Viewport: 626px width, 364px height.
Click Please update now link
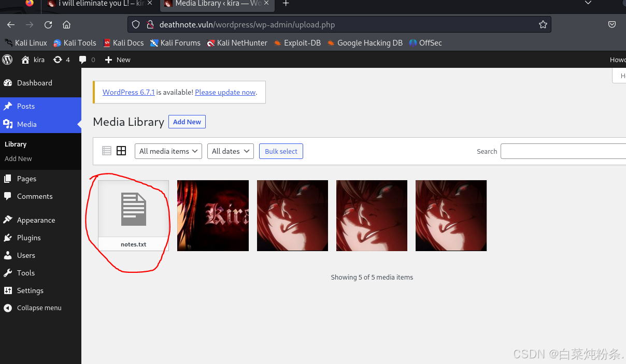(225, 92)
